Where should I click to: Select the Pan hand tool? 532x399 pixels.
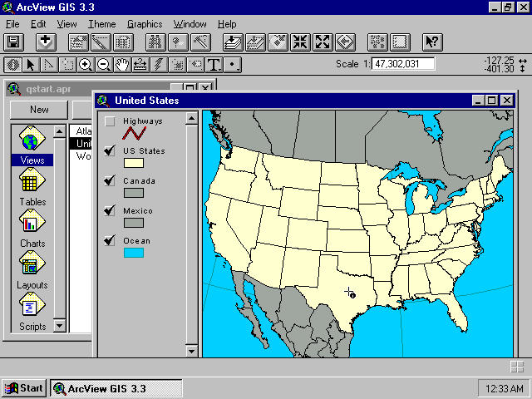122,65
